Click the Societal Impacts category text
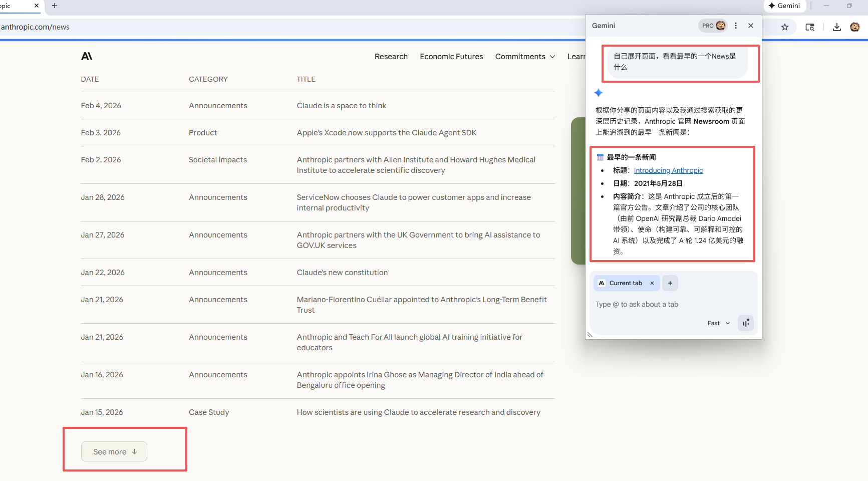 coord(218,160)
